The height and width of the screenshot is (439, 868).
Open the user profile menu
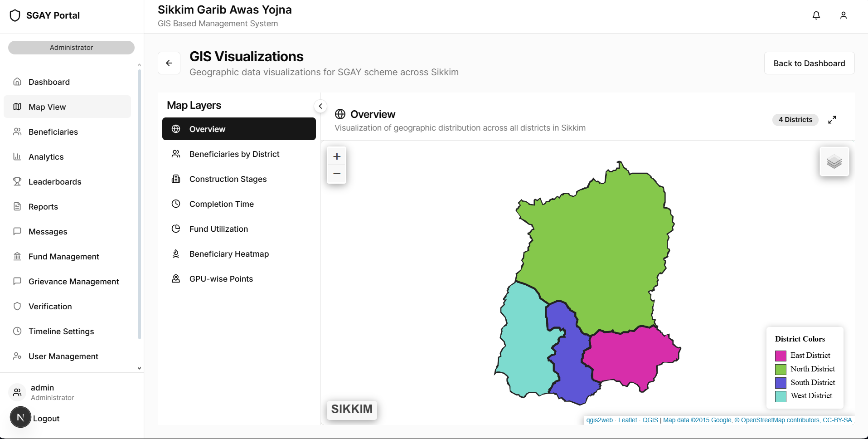[x=844, y=15]
